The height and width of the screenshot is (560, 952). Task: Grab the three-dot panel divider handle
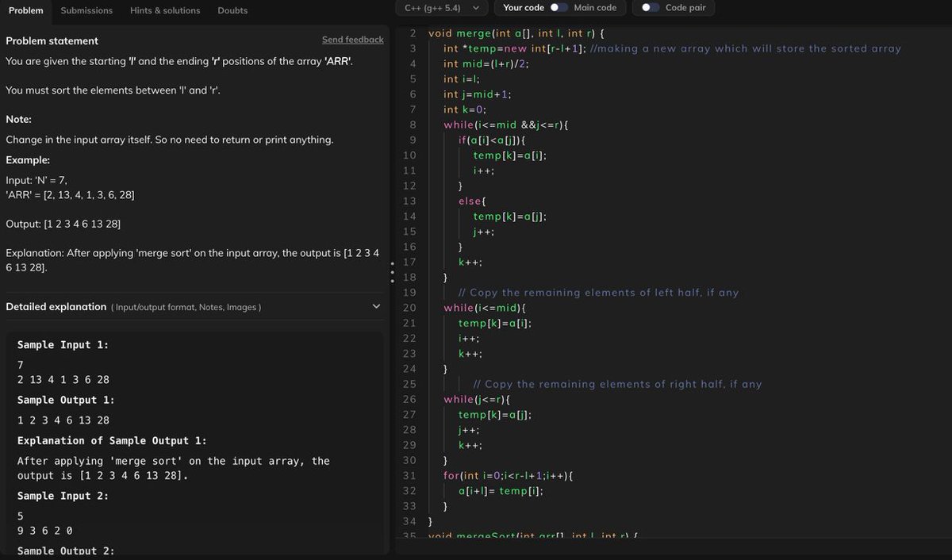point(391,274)
